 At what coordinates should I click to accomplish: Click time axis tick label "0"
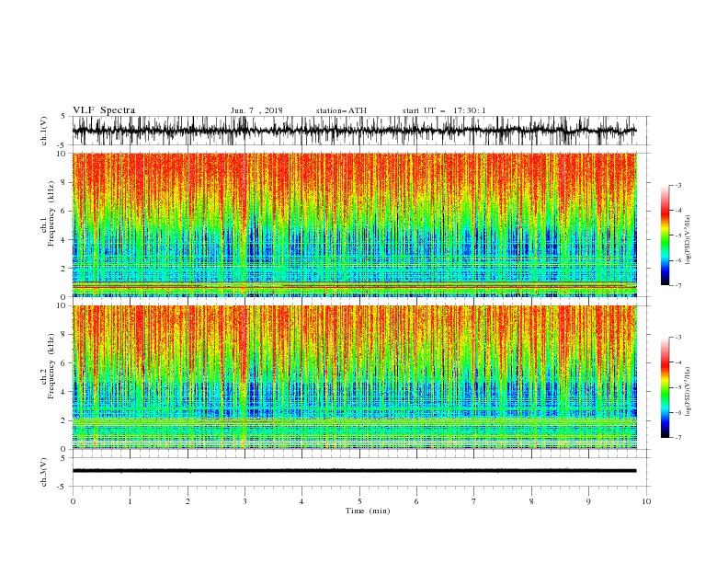(x=73, y=501)
